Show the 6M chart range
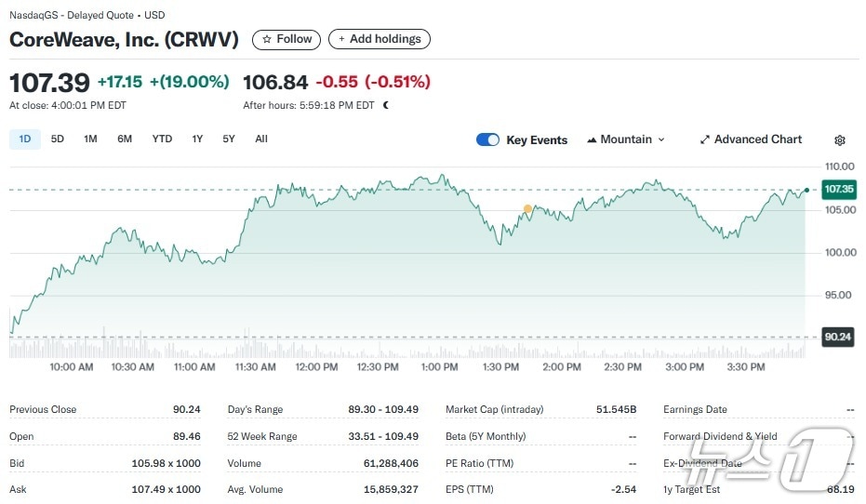 (x=125, y=139)
